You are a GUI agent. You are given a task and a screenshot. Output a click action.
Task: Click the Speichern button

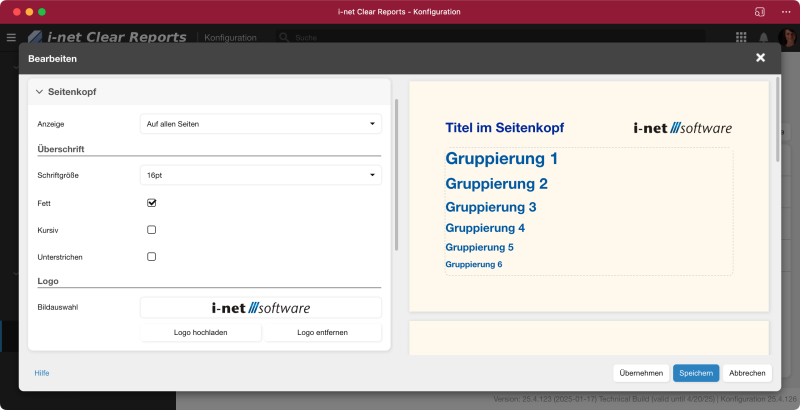coord(695,373)
